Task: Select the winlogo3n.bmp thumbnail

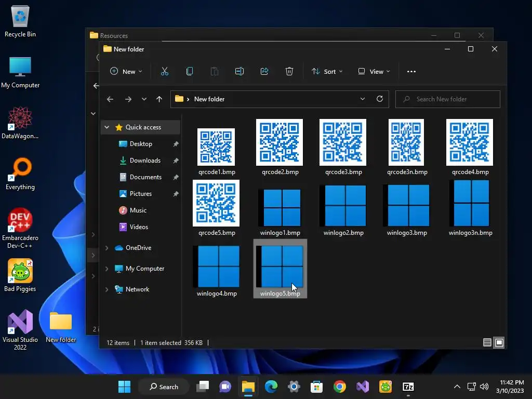Action: pos(470,203)
